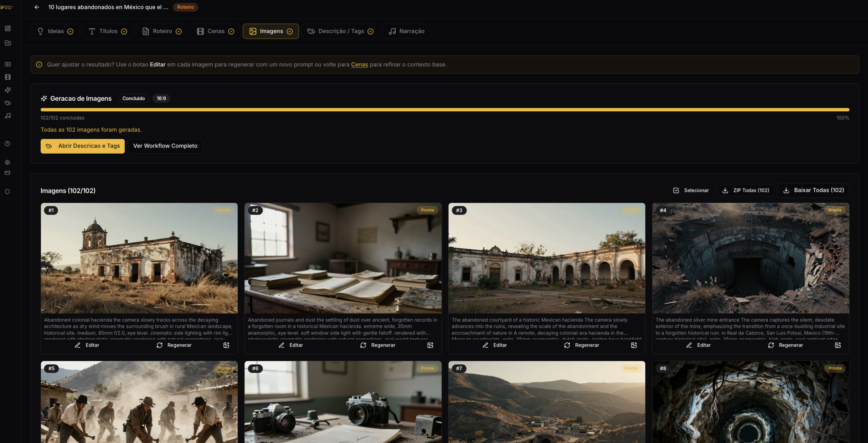Edit image #1 prompt
The width and height of the screenshot is (868, 443).
87,345
